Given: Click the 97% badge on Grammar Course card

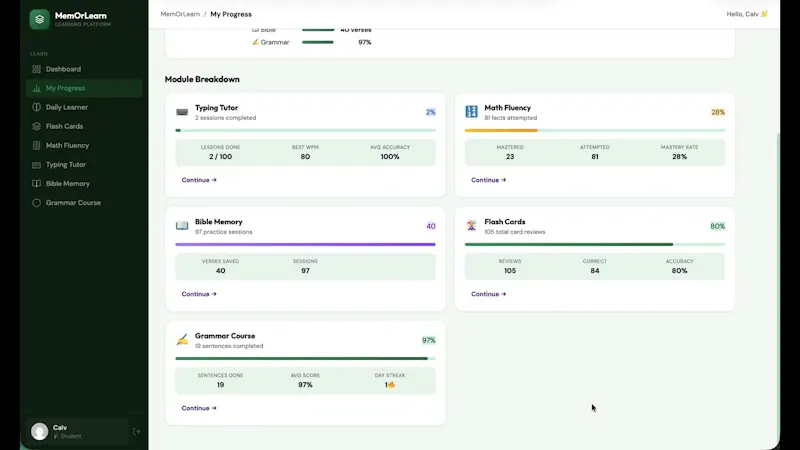Looking at the screenshot, I should [429, 340].
